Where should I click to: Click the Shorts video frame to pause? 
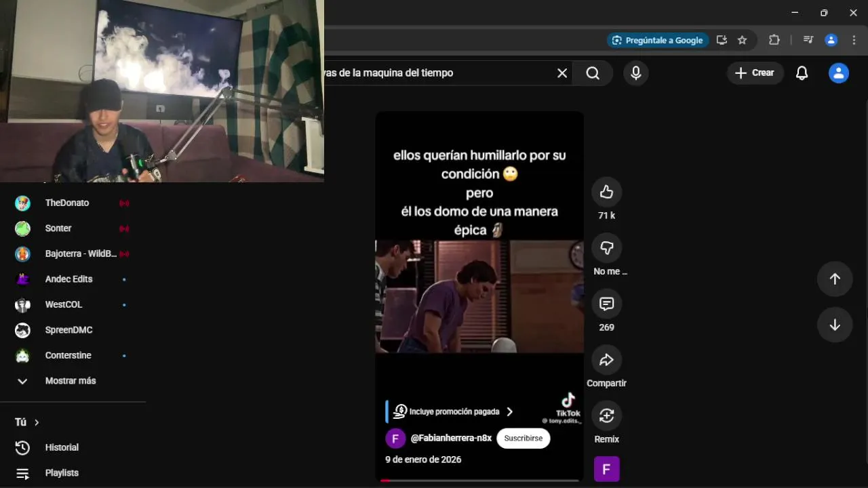point(479,296)
